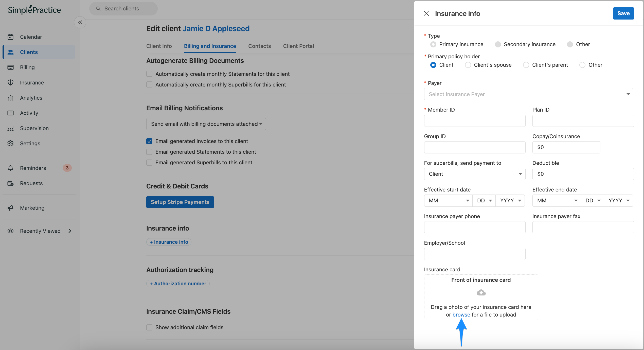Click the cloud upload icon
Image resolution: width=644 pixels, height=350 pixels.
[481, 293]
